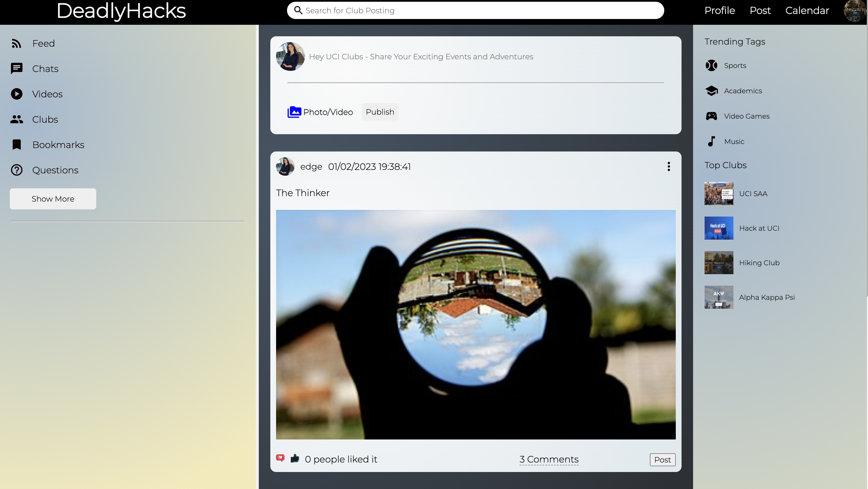868x489 pixels.
Task: Click the Video Games controller icon
Action: coord(711,116)
